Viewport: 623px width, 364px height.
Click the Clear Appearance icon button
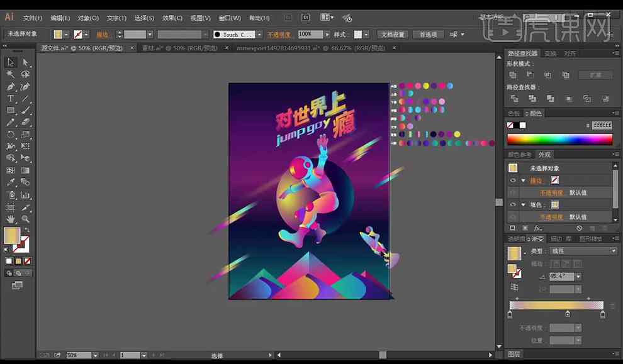pyautogui.click(x=580, y=228)
